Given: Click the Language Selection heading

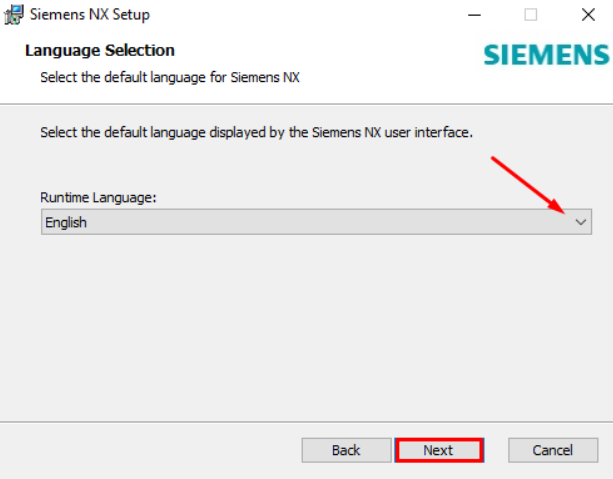Looking at the screenshot, I should tap(100, 50).
